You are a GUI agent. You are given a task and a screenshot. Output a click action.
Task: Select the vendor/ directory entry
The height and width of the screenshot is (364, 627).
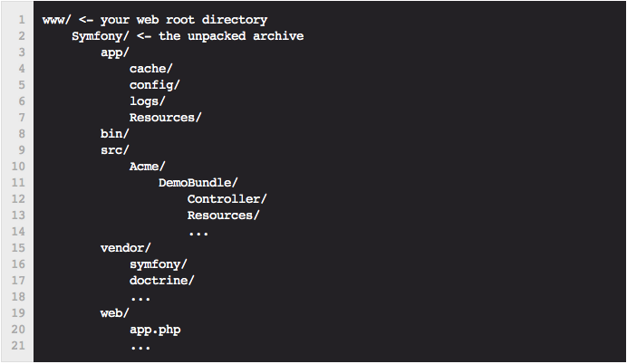point(126,248)
